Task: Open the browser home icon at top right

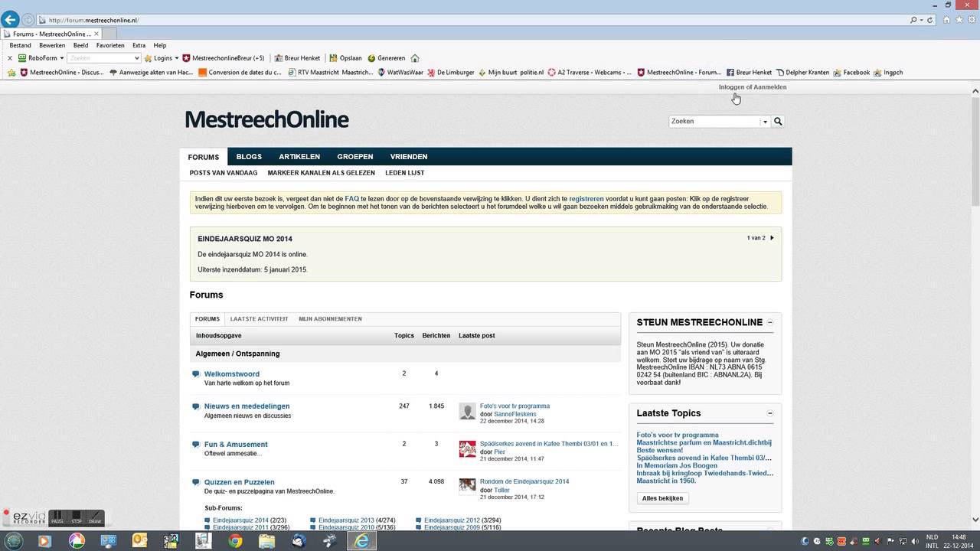Action: tap(947, 20)
